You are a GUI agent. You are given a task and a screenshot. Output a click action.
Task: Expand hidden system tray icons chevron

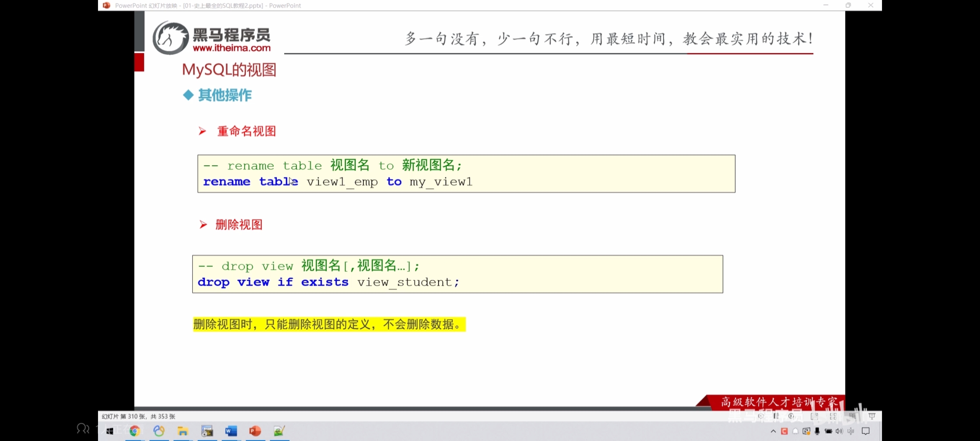pos(773,431)
